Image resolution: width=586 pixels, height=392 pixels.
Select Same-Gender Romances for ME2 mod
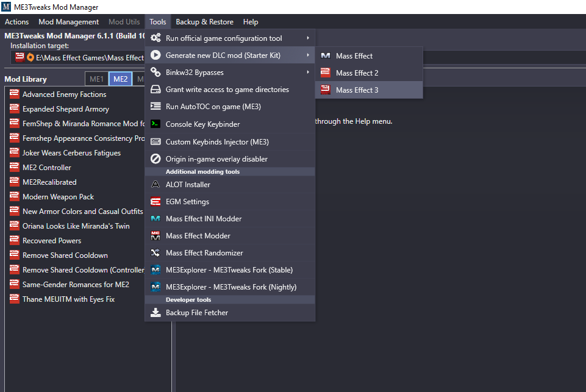pyautogui.click(x=76, y=284)
